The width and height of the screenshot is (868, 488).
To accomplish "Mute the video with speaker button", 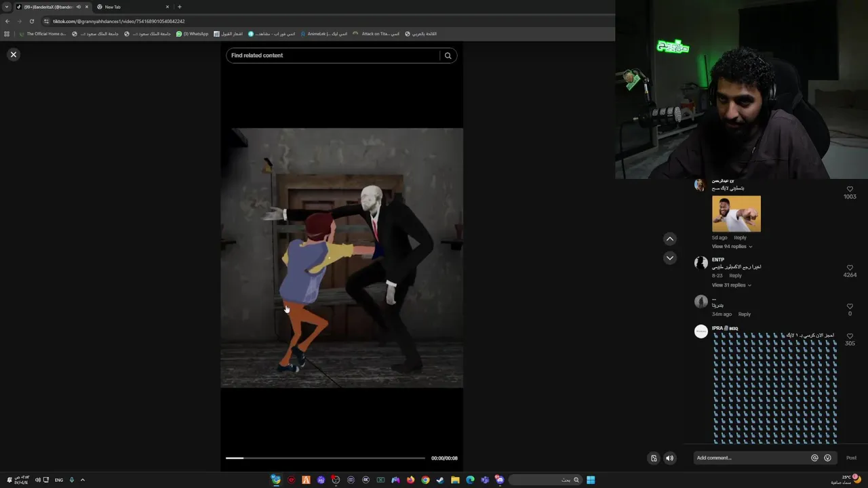I will pos(669,458).
